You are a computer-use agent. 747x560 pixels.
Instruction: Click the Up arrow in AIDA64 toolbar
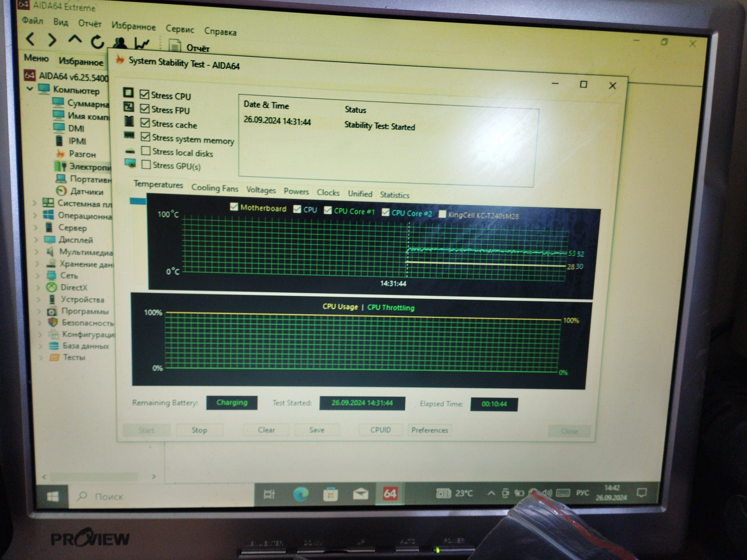[75, 39]
